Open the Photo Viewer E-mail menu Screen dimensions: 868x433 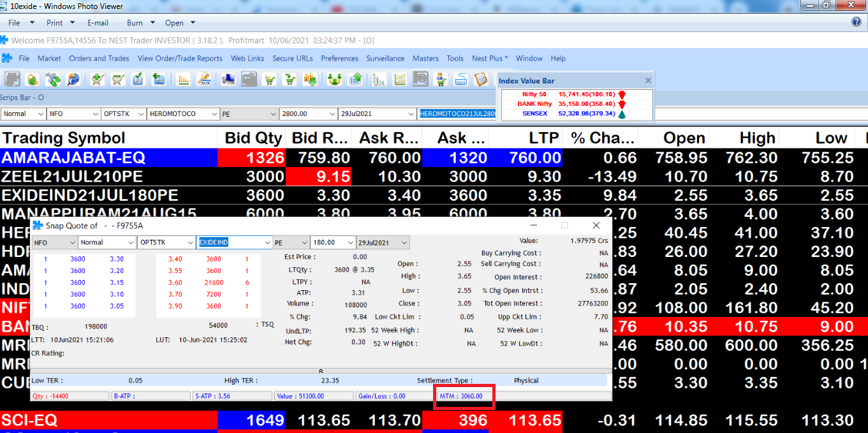point(98,22)
